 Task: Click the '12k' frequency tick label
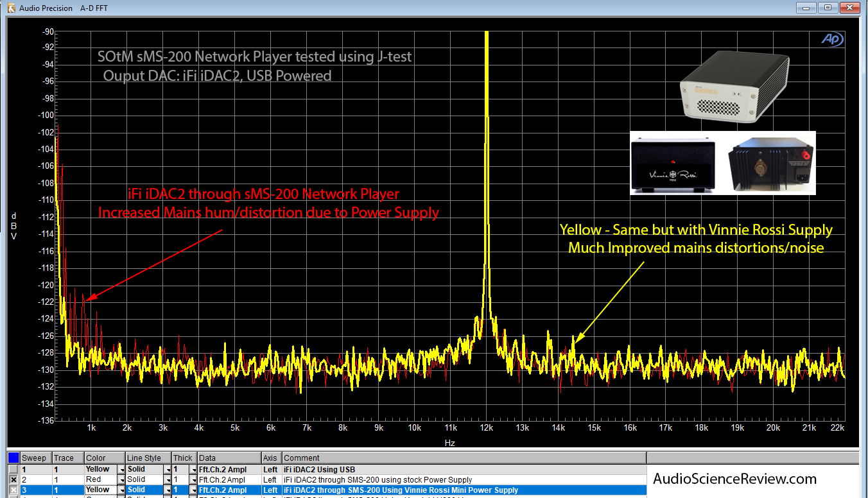[487, 427]
